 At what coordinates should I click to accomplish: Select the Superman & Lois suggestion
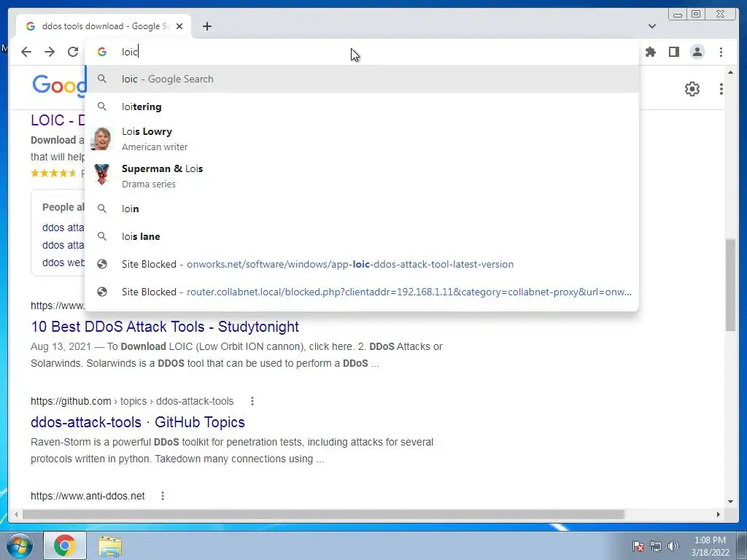pyautogui.click(x=362, y=176)
